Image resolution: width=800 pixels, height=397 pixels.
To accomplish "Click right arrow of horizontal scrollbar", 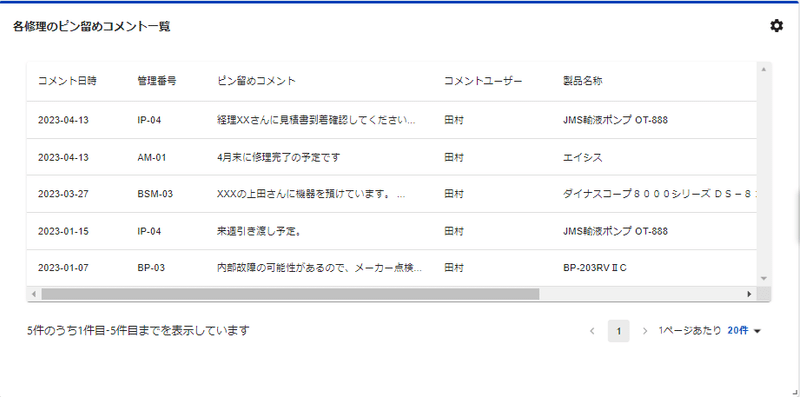I will click(749, 294).
